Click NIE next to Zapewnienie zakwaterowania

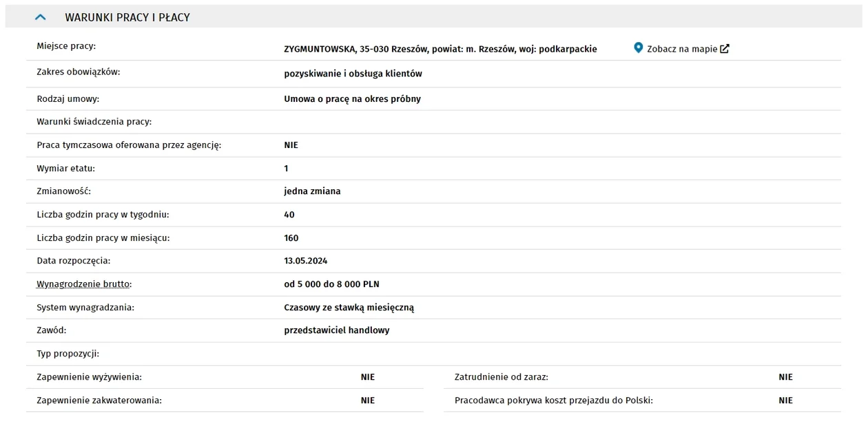pos(368,400)
